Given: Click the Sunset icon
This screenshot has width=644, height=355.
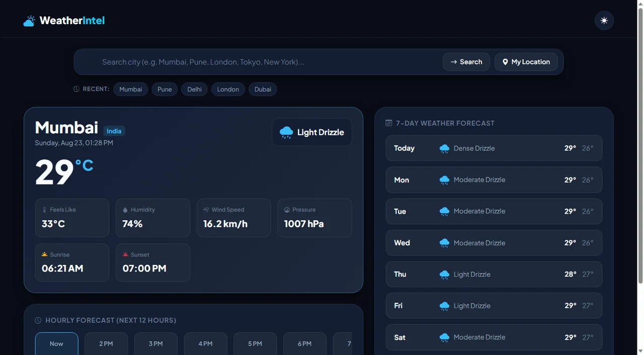Looking at the screenshot, I should coord(125,254).
